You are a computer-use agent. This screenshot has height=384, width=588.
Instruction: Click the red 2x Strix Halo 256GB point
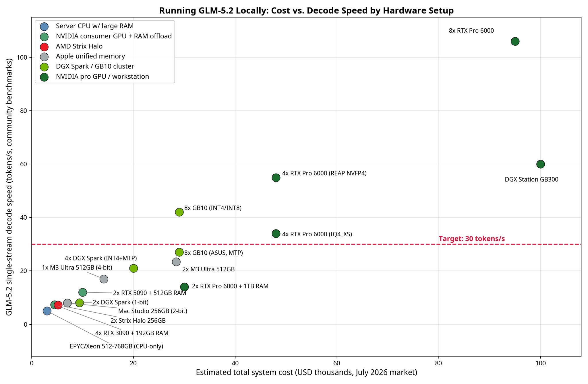[x=58, y=305]
